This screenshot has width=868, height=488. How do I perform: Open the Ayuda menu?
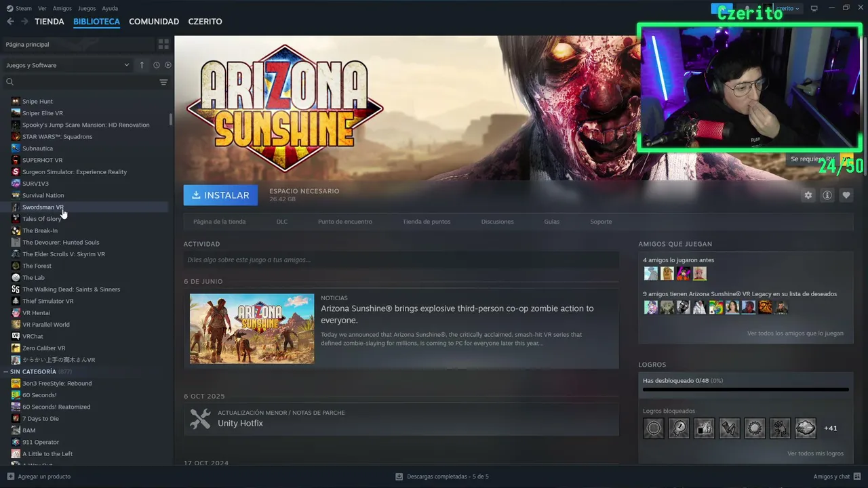(110, 8)
